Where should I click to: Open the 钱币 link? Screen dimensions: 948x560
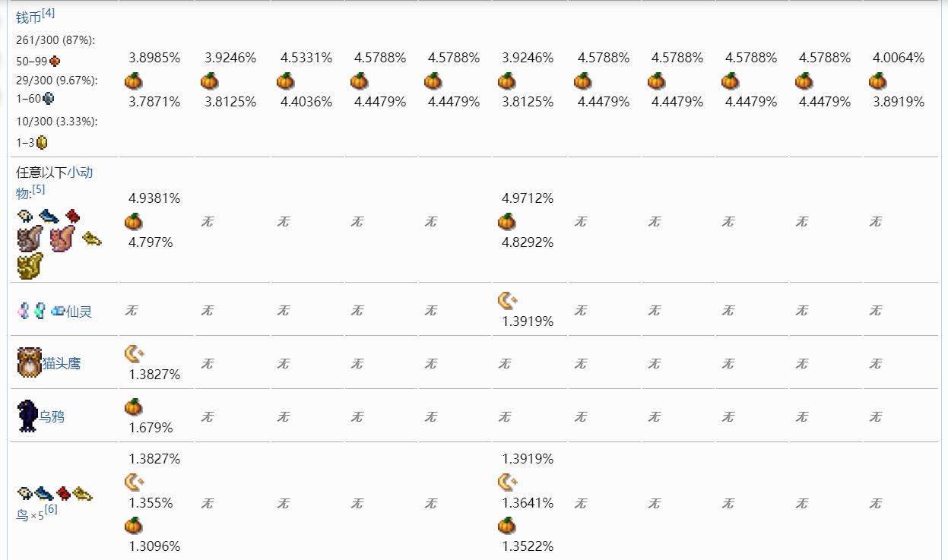pyautogui.click(x=28, y=17)
